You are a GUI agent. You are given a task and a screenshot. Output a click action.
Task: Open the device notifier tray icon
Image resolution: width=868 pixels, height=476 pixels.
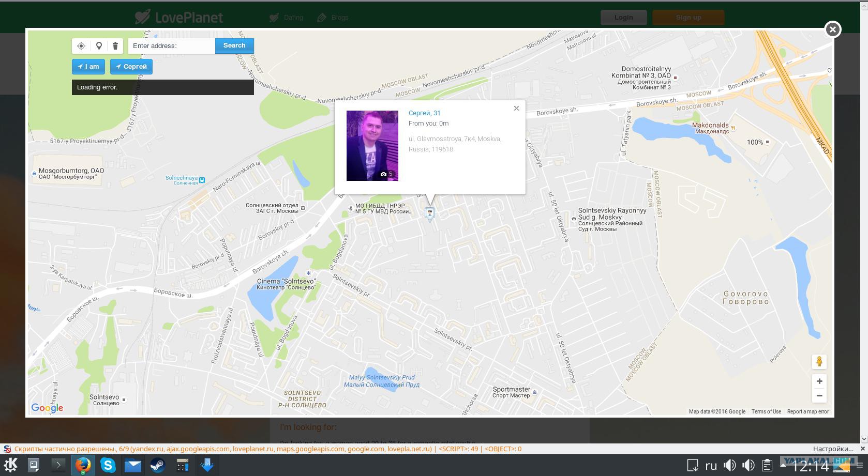(x=693, y=465)
